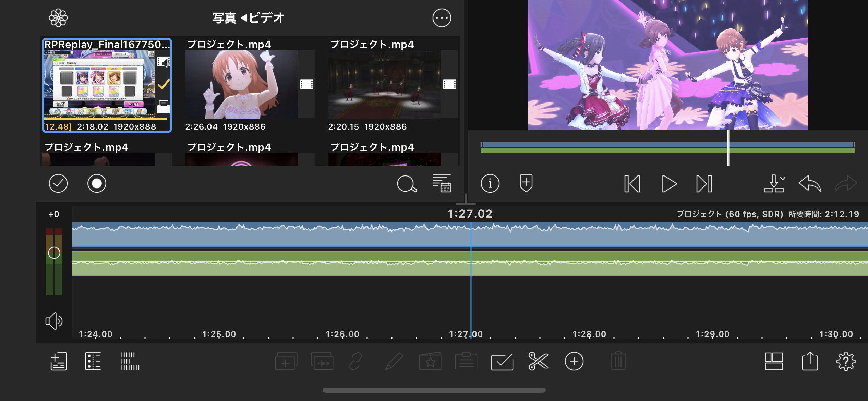Start recording with the record button
Image resolution: width=868 pixels, height=401 pixels.
[97, 183]
